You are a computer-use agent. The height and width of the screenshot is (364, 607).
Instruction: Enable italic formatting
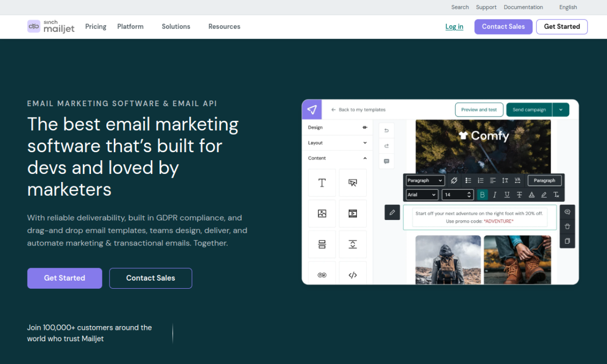pos(494,194)
